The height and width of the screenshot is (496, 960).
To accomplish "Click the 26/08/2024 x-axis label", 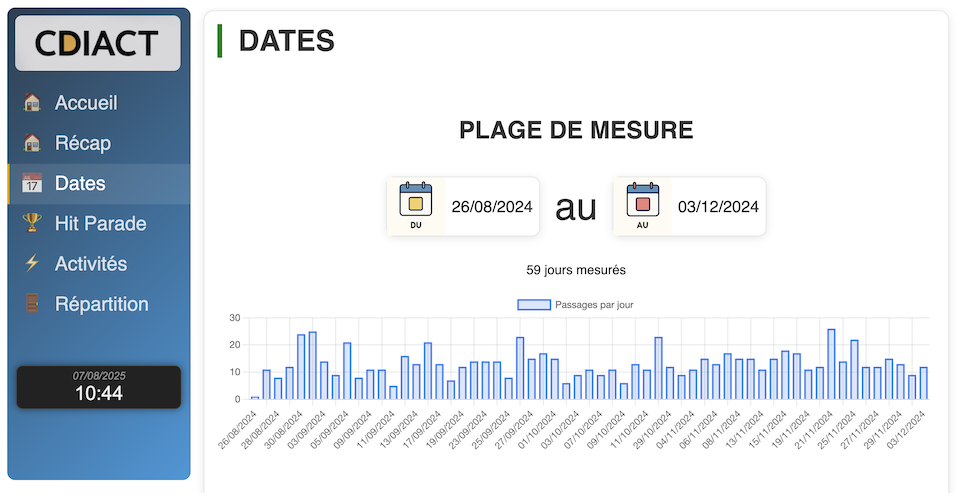I will click(238, 429).
